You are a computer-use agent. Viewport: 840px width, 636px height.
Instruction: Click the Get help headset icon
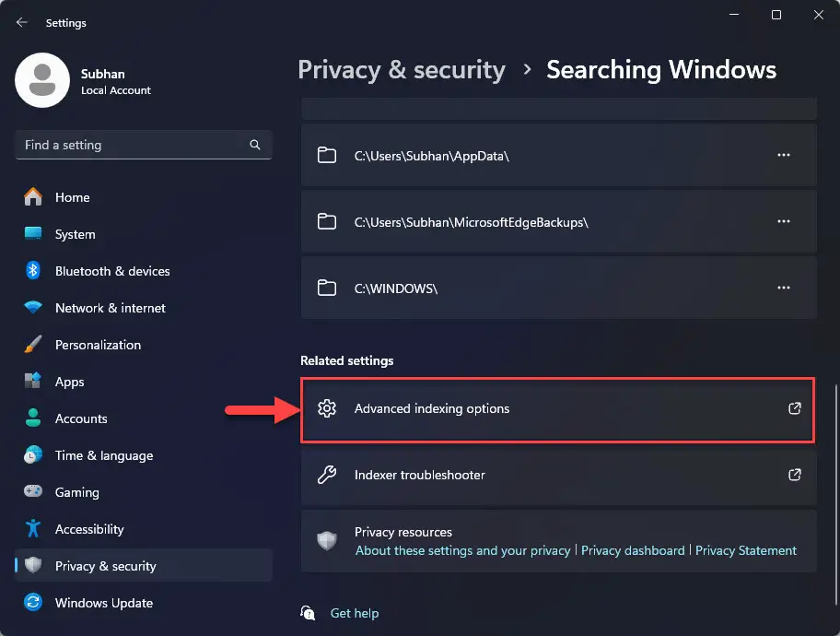tap(307, 613)
